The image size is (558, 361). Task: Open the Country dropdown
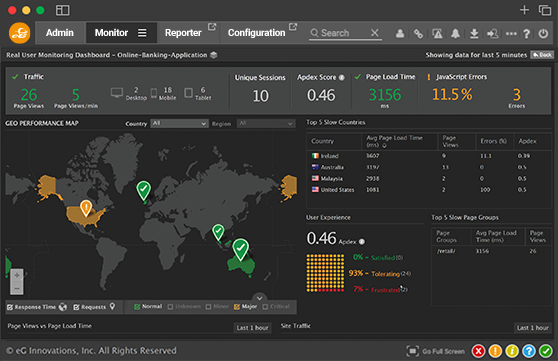click(179, 124)
